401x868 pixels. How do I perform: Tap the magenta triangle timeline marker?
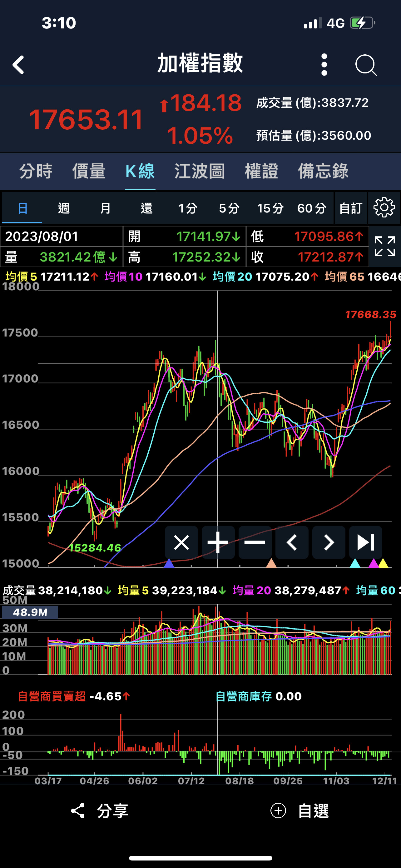(373, 563)
